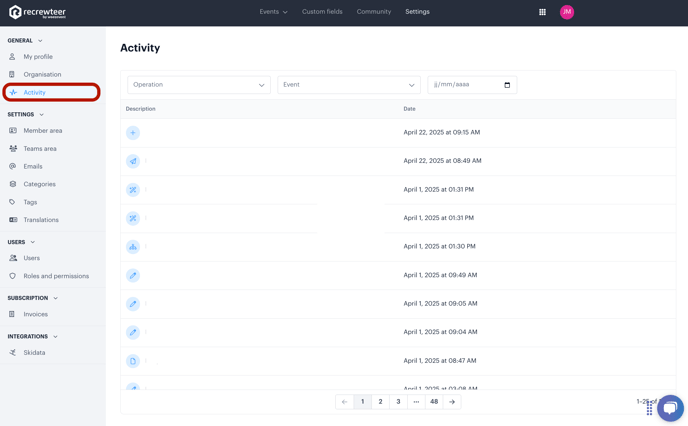
Task: Click the Invoices receipt icon
Action: [x=12, y=314]
